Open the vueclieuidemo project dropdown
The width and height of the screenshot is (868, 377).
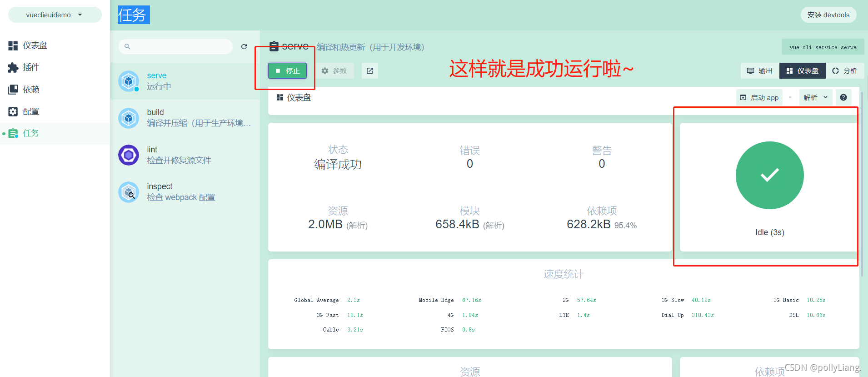pyautogui.click(x=55, y=15)
